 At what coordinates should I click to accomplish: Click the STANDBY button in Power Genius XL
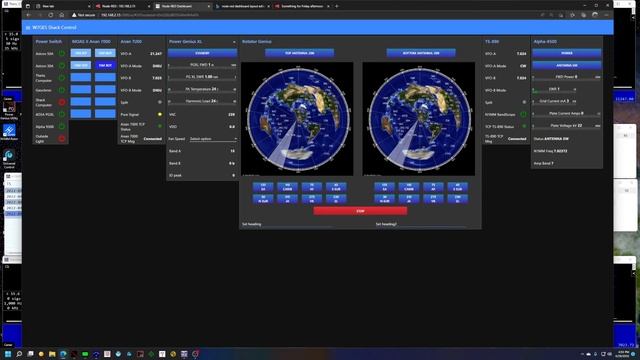202,53
